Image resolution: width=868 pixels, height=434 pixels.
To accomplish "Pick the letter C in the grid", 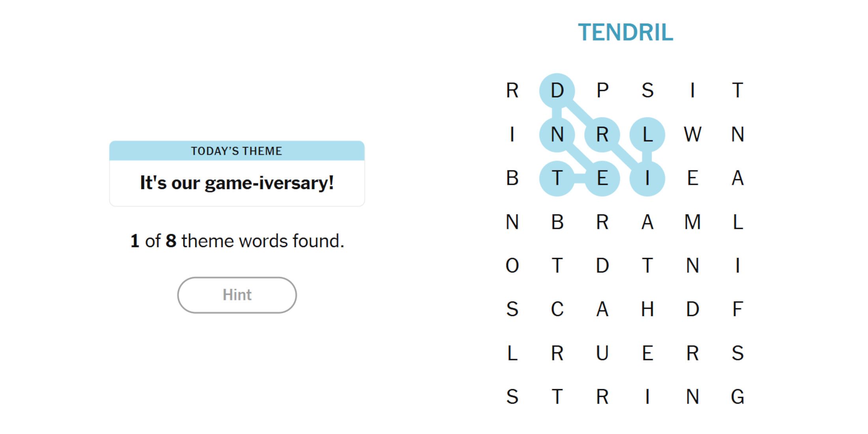I will coord(557,309).
